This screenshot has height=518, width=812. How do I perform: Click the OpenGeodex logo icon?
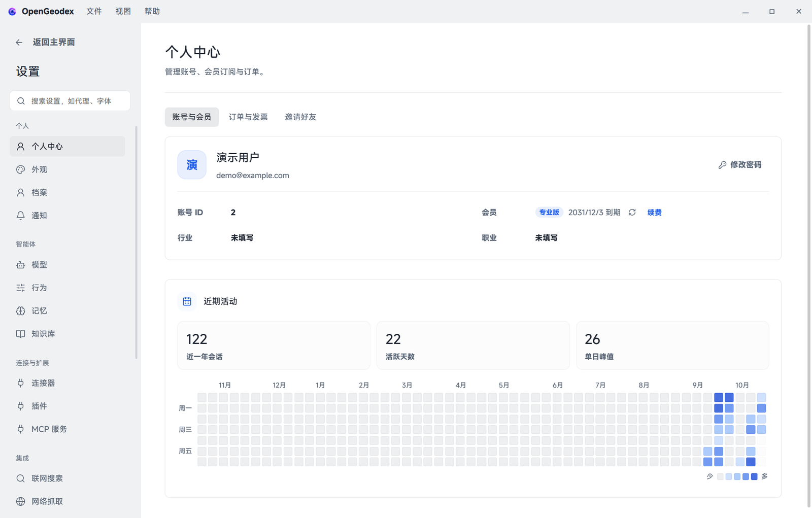[12, 11]
